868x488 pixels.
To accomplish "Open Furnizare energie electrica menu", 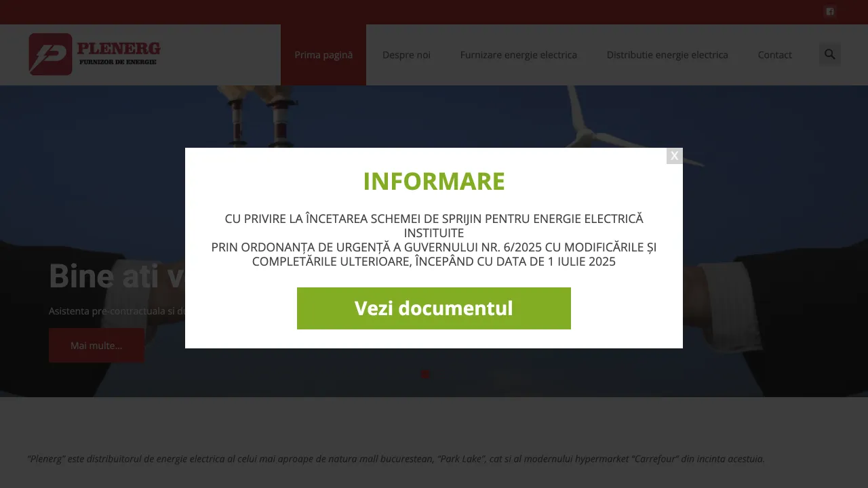I will 519,55.
